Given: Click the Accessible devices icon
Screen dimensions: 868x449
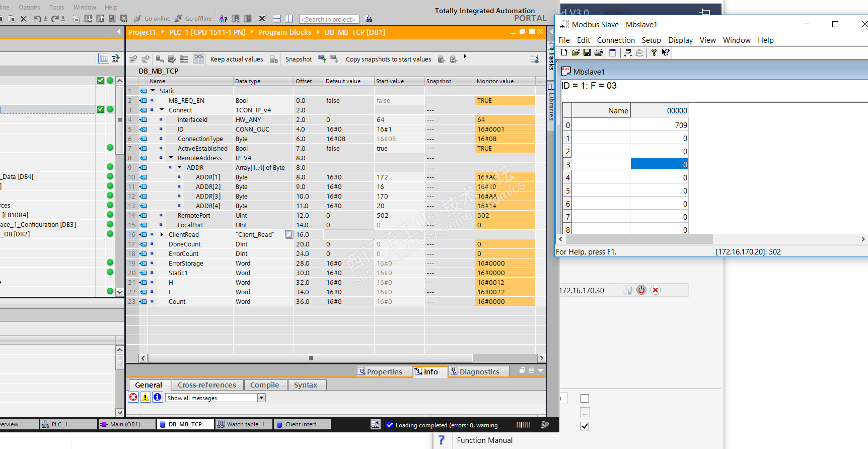Looking at the screenshot, I should pyautogui.click(x=224, y=19).
